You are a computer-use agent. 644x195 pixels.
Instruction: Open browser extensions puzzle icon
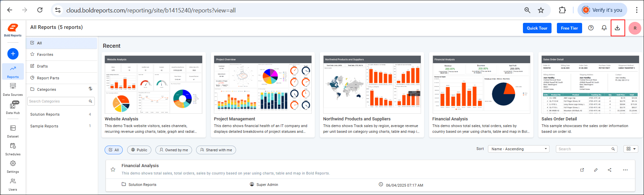coord(562,10)
